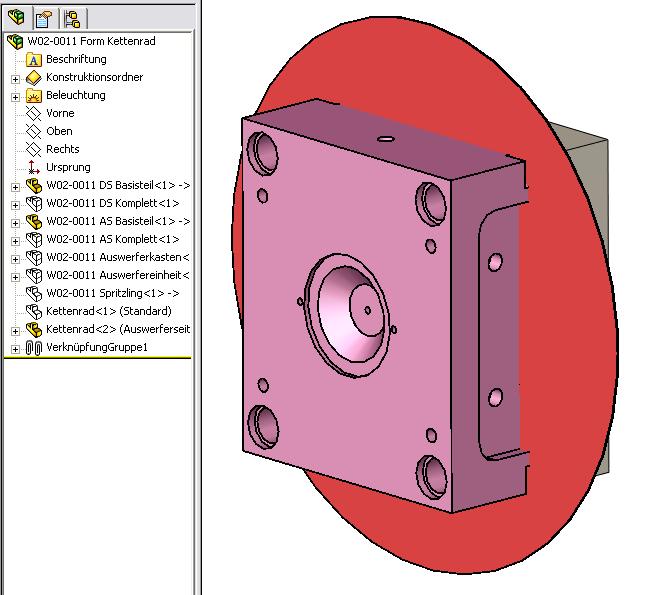
Task: Click the Auswerfereinheit component icon
Action: [34, 276]
